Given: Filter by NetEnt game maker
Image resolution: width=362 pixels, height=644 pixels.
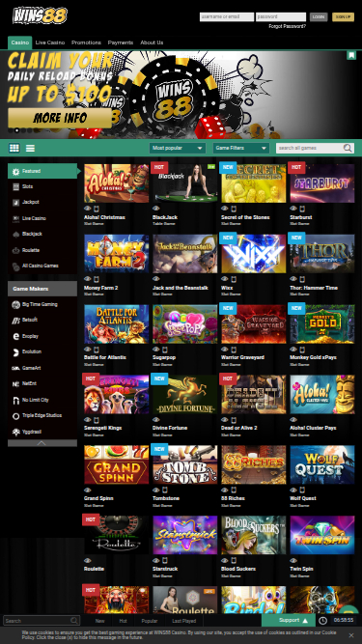Looking at the screenshot, I should point(42,383).
